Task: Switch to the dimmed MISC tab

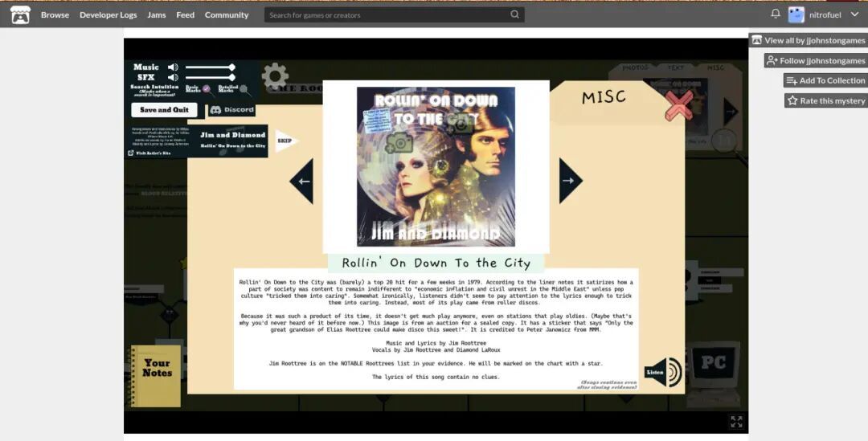Action: [x=715, y=67]
